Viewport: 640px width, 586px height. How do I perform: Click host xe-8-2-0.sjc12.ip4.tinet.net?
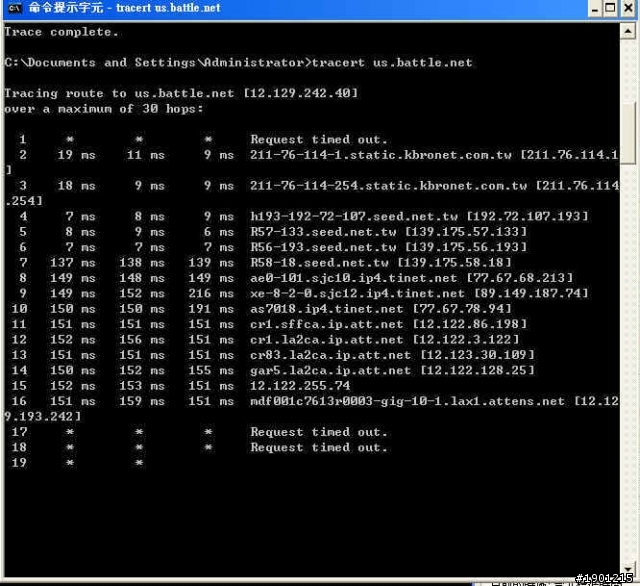click(358, 293)
